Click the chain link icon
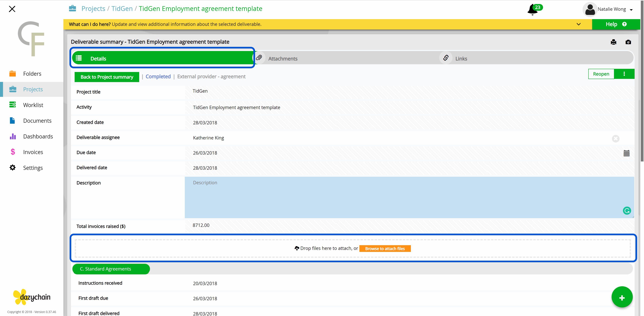644x316 pixels. point(446,58)
